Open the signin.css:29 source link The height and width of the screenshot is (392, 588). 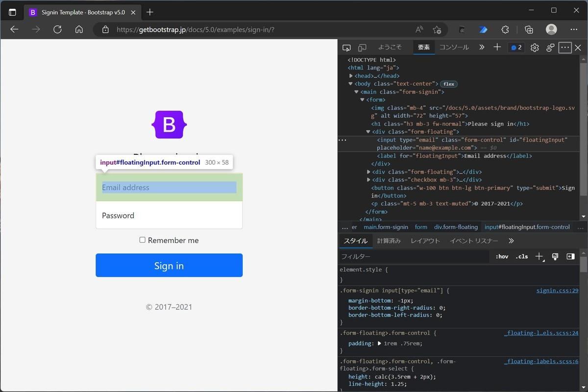[557, 291]
